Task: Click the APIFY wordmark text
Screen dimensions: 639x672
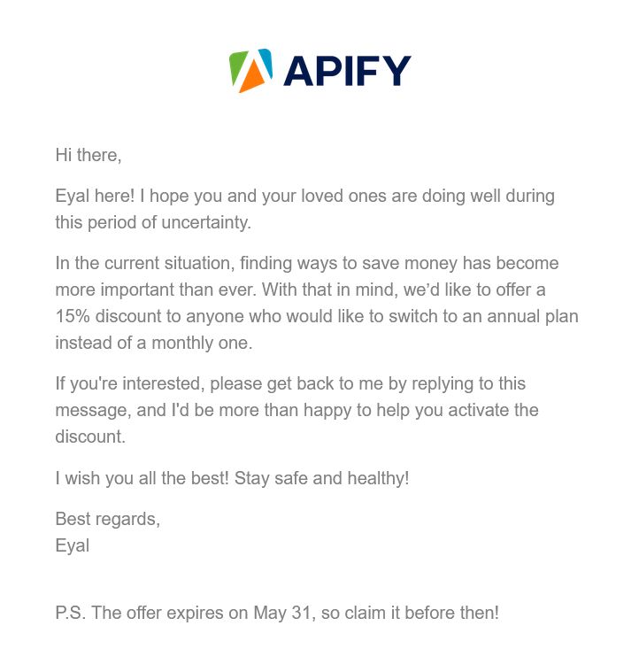Action: (347, 71)
